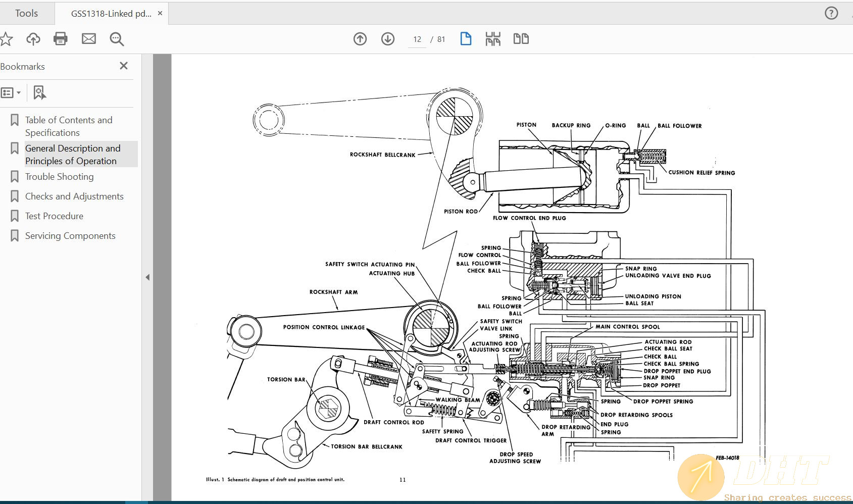Click the scrolling page display icon
The width and height of the screenshot is (853, 504).
coord(493,39)
